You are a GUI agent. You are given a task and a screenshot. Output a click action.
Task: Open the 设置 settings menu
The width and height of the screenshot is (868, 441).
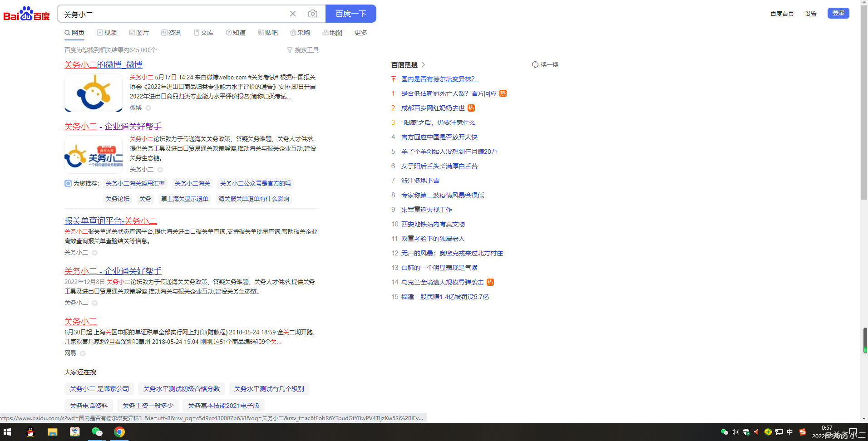[x=811, y=14]
